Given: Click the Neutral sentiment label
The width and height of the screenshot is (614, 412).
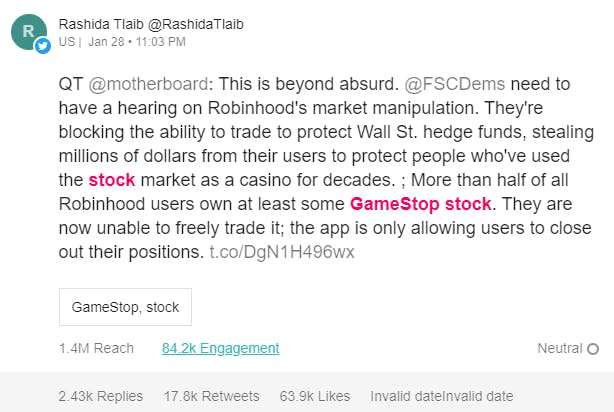Looking at the screenshot, I should point(560,348).
